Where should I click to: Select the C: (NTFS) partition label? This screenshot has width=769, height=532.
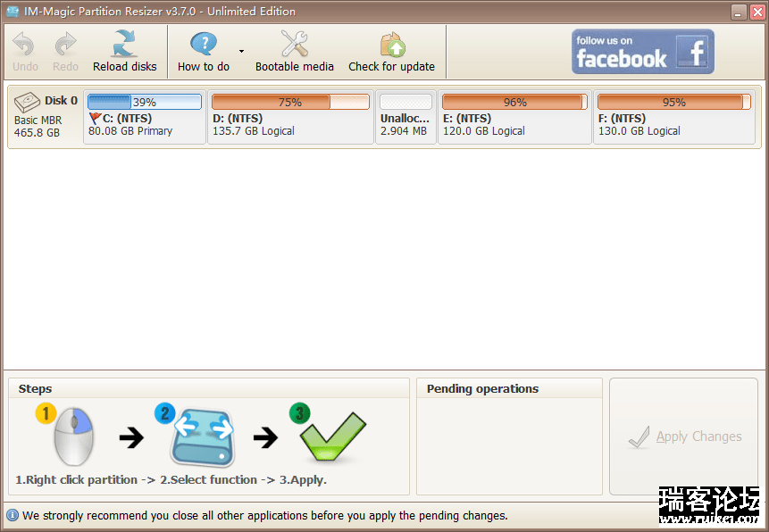127,118
